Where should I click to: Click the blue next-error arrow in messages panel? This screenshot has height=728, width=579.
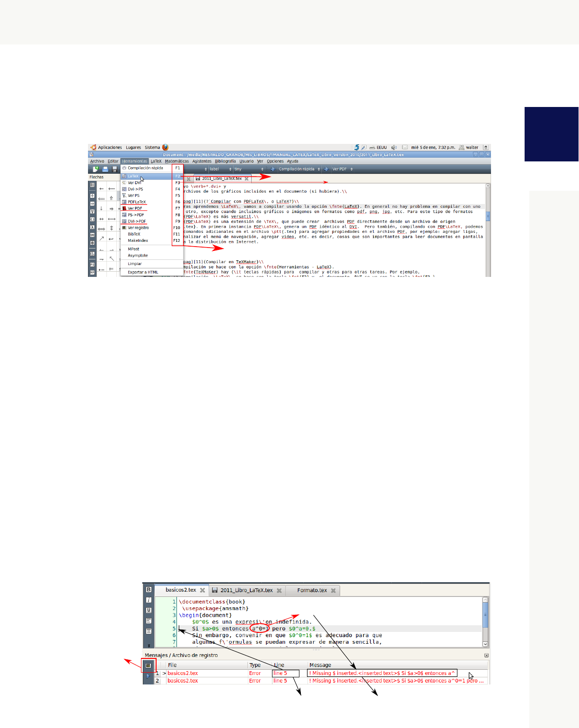coord(148,676)
